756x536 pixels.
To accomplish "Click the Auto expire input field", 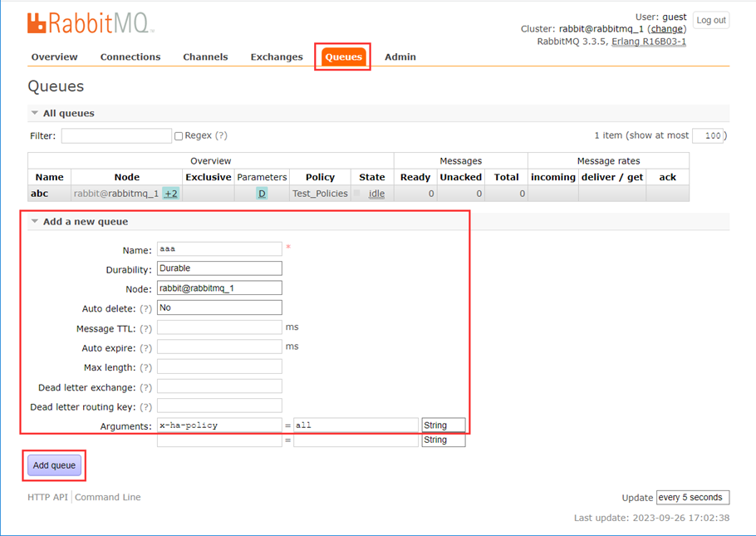I will [x=219, y=347].
